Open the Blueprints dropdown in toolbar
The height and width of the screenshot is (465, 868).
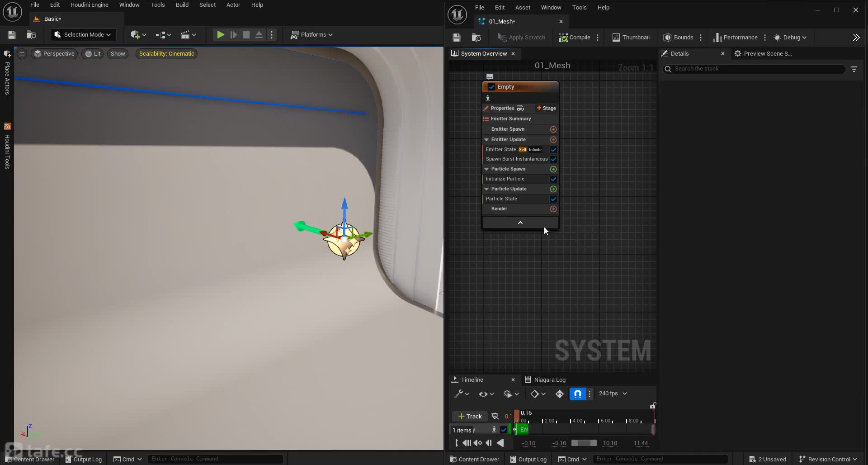(163, 35)
